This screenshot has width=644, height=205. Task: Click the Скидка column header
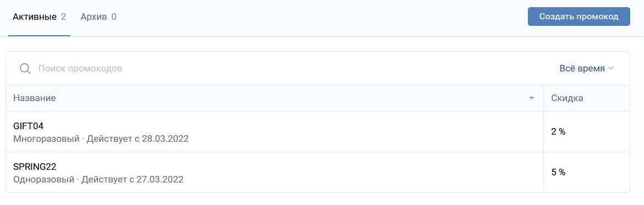567,98
